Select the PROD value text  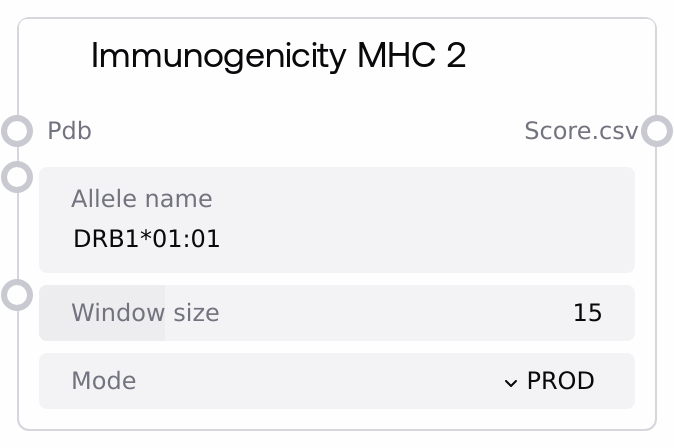click(560, 381)
